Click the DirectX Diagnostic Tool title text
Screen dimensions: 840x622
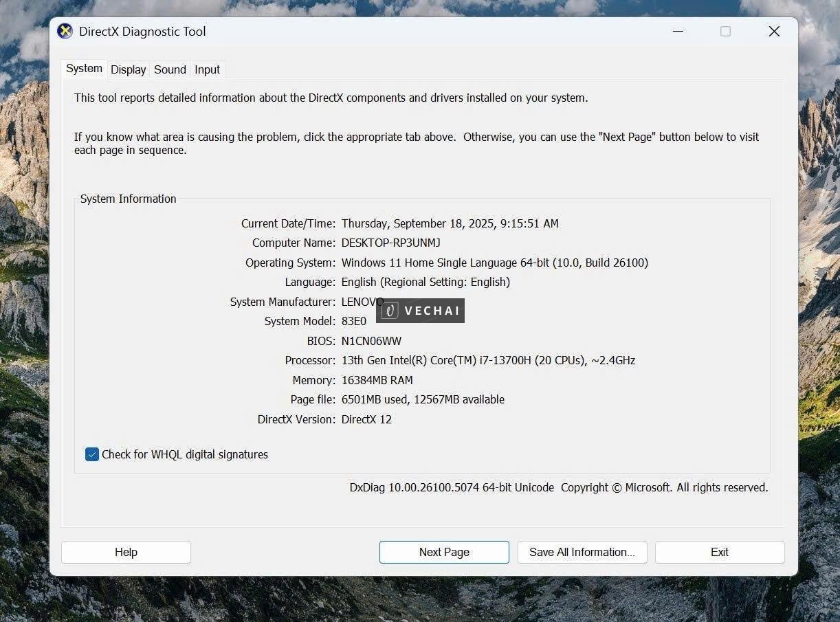pos(142,32)
